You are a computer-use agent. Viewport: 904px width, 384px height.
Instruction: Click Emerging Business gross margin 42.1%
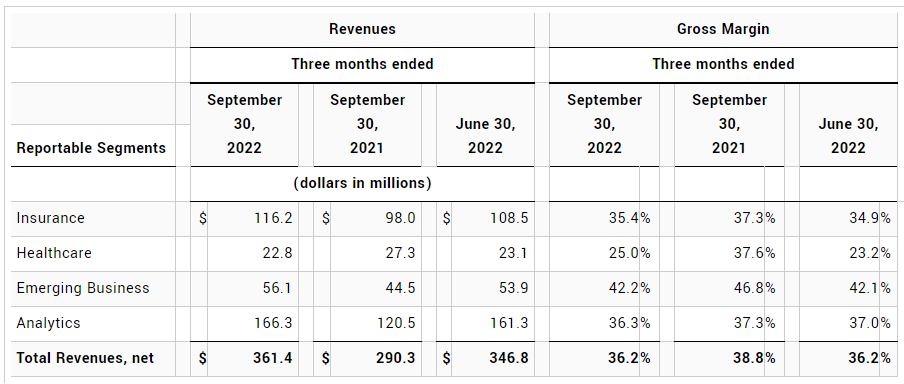click(869, 288)
